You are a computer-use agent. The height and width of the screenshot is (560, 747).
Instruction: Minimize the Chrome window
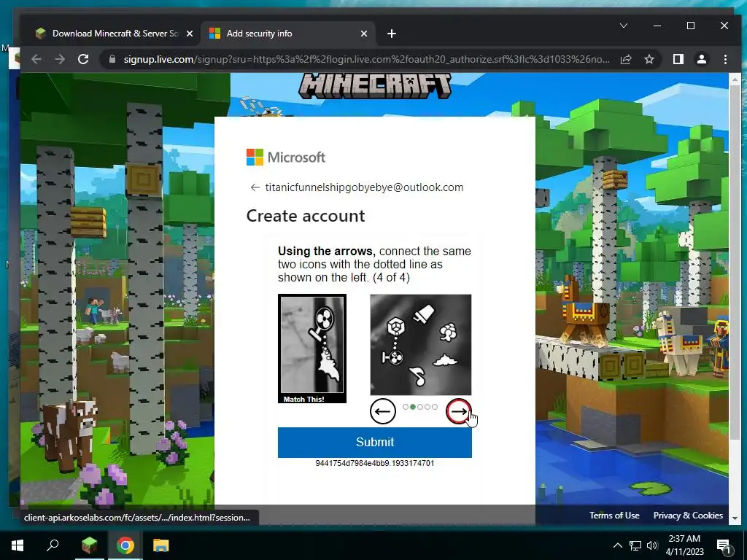click(x=657, y=26)
